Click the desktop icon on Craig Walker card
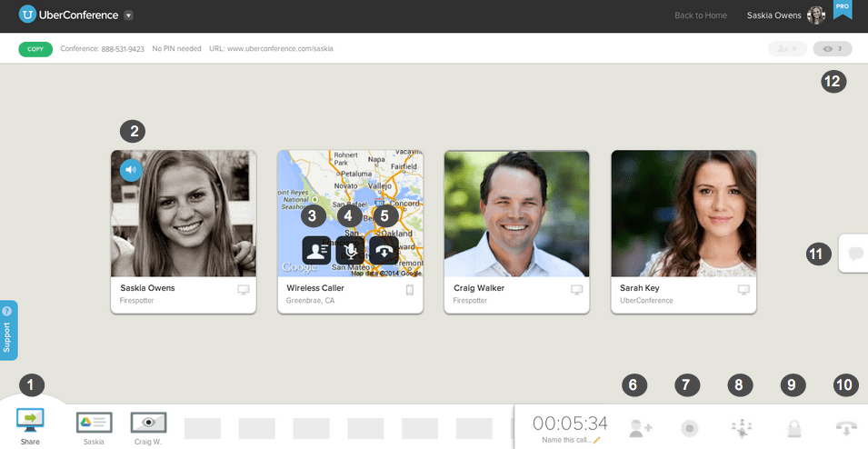Image resolution: width=868 pixels, height=449 pixels. pos(577,290)
